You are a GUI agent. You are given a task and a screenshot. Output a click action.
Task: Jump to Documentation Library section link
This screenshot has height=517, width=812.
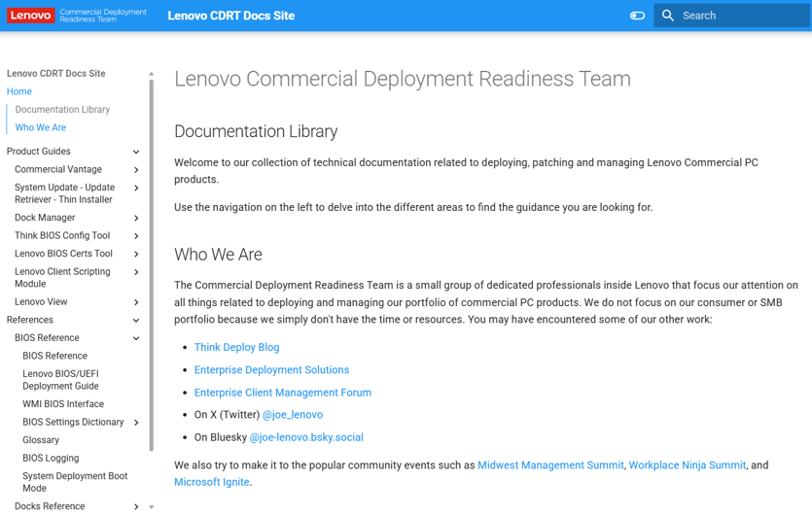pos(62,109)
